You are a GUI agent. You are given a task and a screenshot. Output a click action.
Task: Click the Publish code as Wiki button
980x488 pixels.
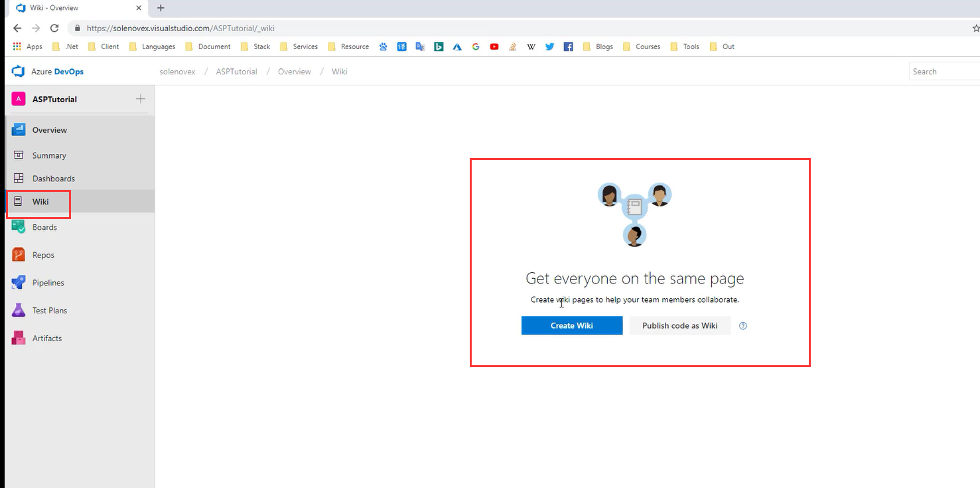679,326
